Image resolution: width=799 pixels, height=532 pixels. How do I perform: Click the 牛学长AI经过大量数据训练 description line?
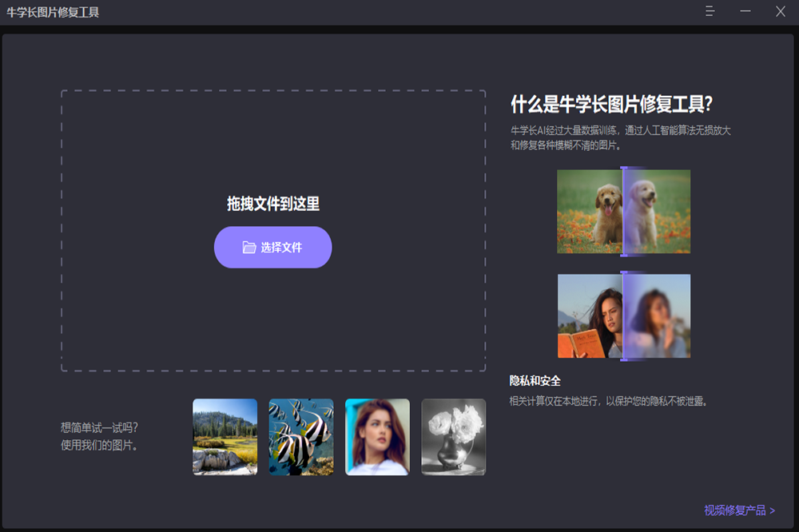[621, 130]
